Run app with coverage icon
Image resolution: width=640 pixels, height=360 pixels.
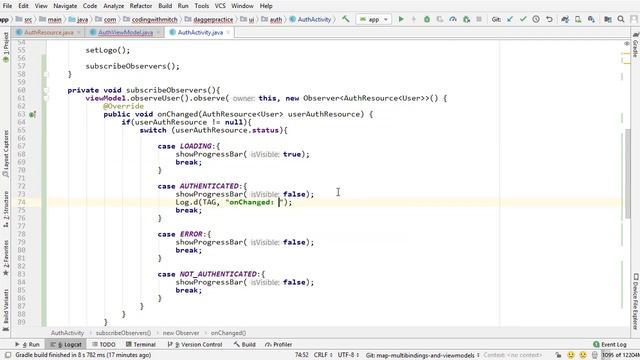[440, 19]
